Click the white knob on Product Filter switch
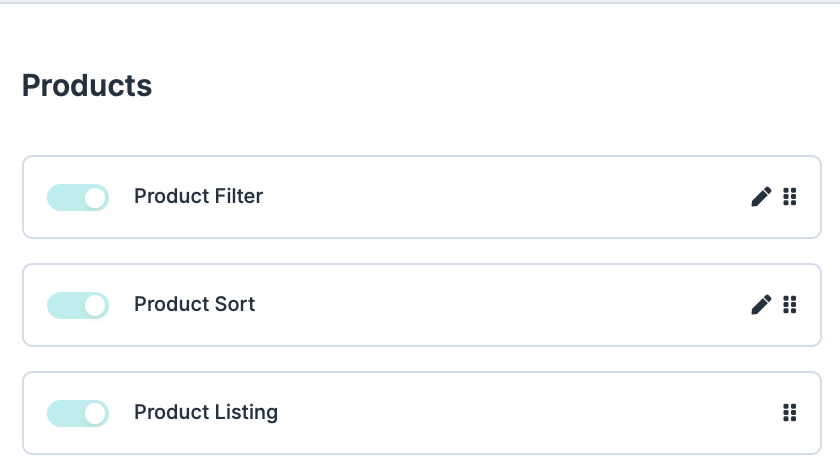 pos(95,197)
